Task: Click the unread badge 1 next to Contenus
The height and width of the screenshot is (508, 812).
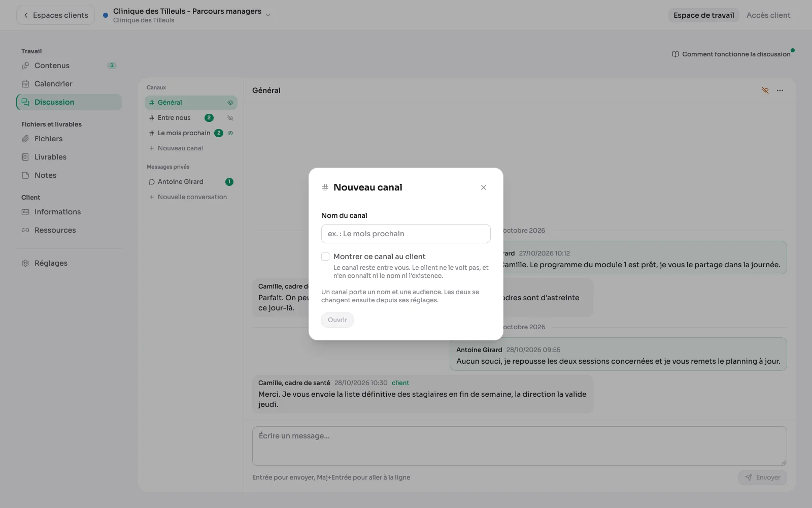Action: click(112, 66)
